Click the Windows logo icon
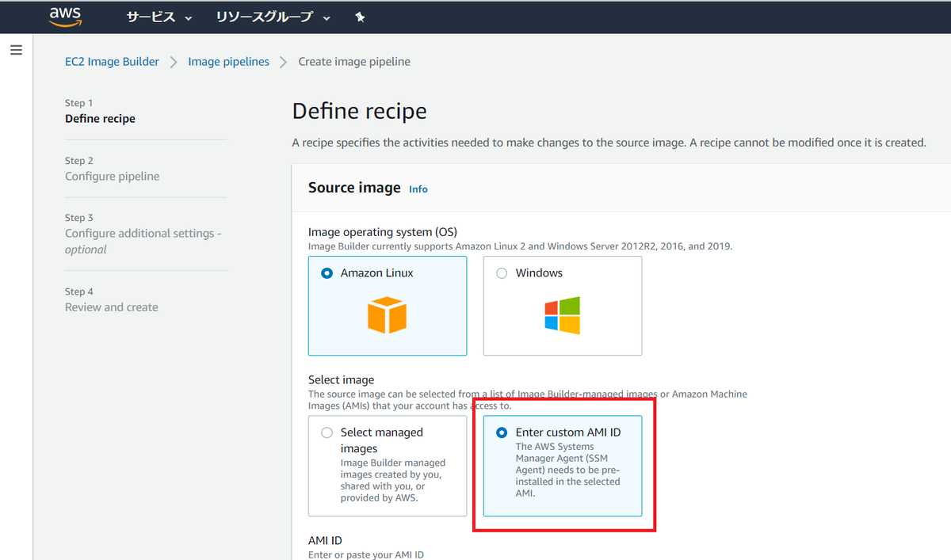This screenshot has width=951, height=560. pyautogui.click(x=562, y=315)
